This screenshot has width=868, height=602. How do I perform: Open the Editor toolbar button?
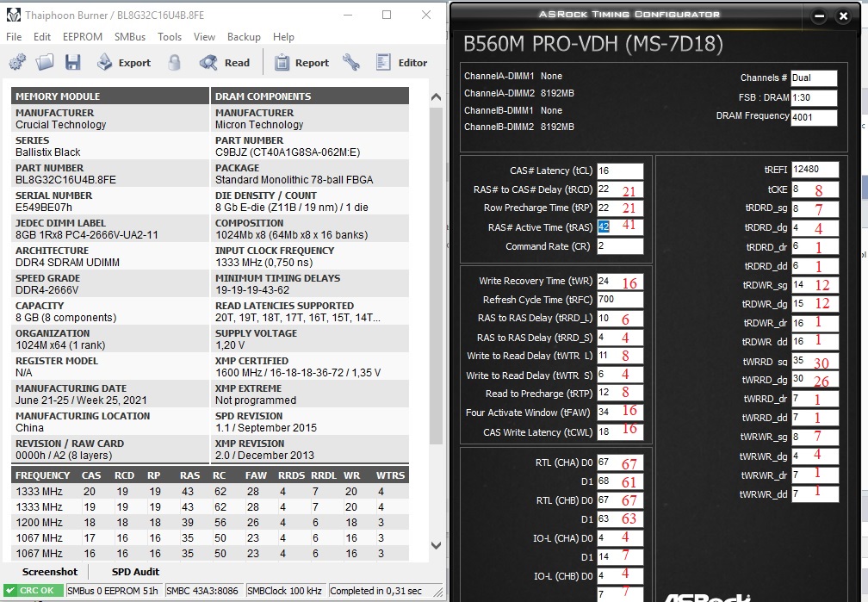coord(401,63)
